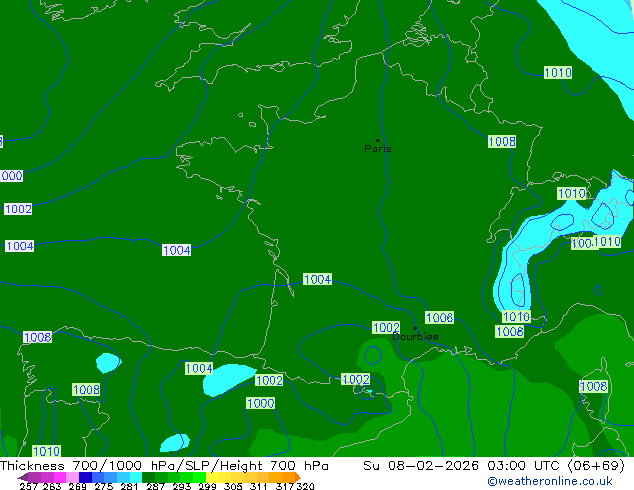Pick the yellow swatch in the color legend
Viewport: 634px width, 490px height.
tap(212, 477)
